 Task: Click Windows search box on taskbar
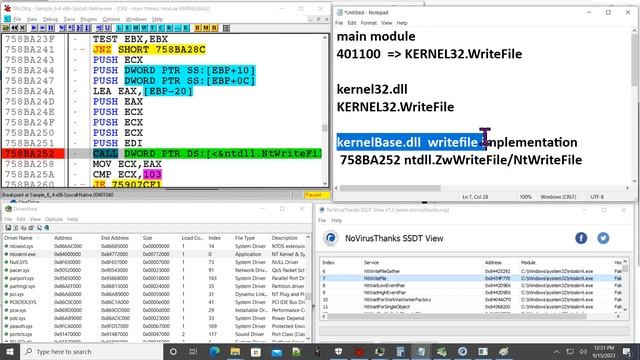click(91, 351)
